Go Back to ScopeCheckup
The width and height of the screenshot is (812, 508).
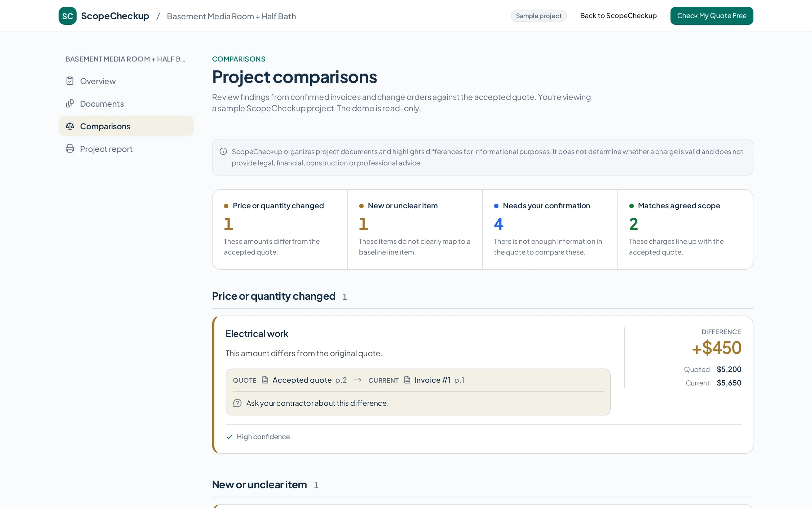(618, 16)
